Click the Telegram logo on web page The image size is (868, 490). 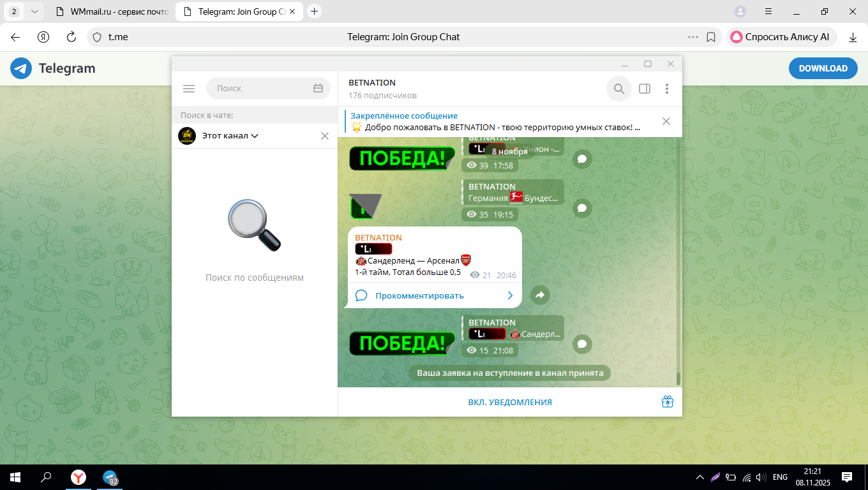(53, 68)
